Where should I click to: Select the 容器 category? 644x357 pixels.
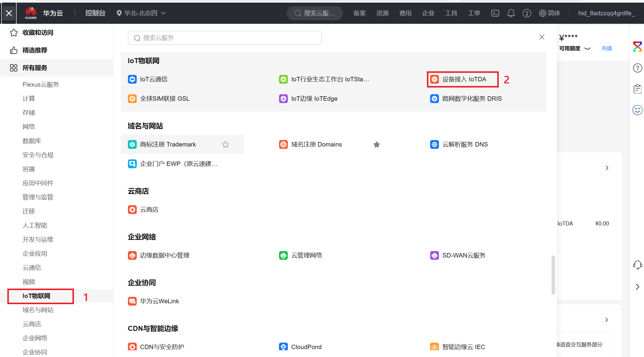click(x=29, y=169)
